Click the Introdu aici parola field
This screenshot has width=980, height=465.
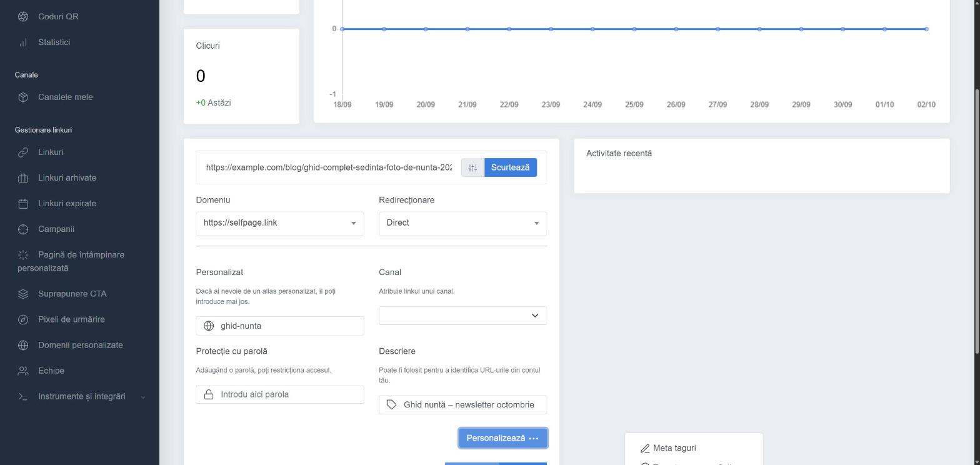click(x=279, y=394)
